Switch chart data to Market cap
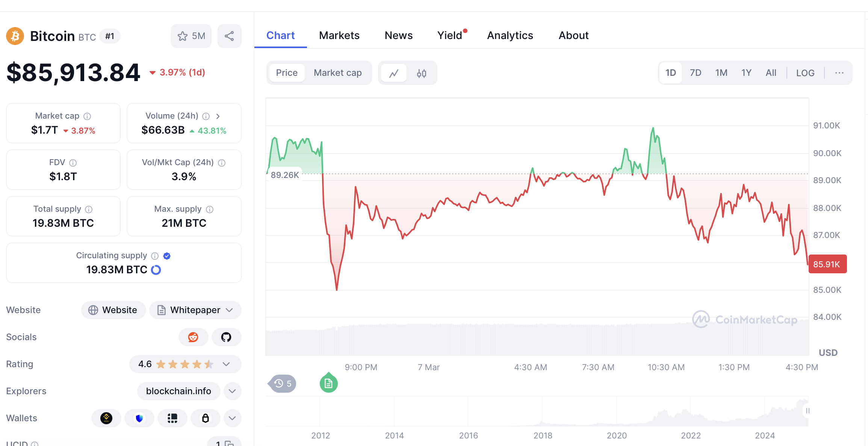This screenshot has width=868, height=446. click(x=337, y=73)
